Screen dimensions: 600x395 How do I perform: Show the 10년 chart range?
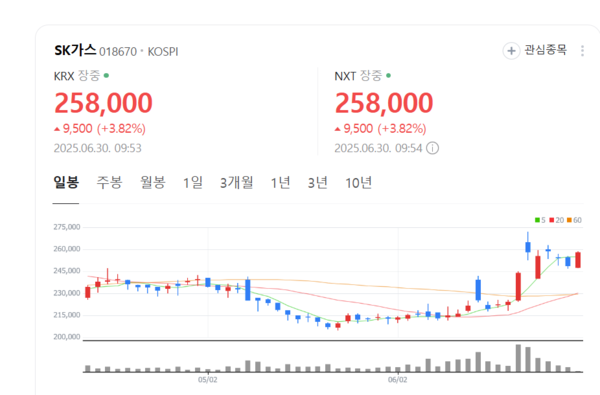359,183
